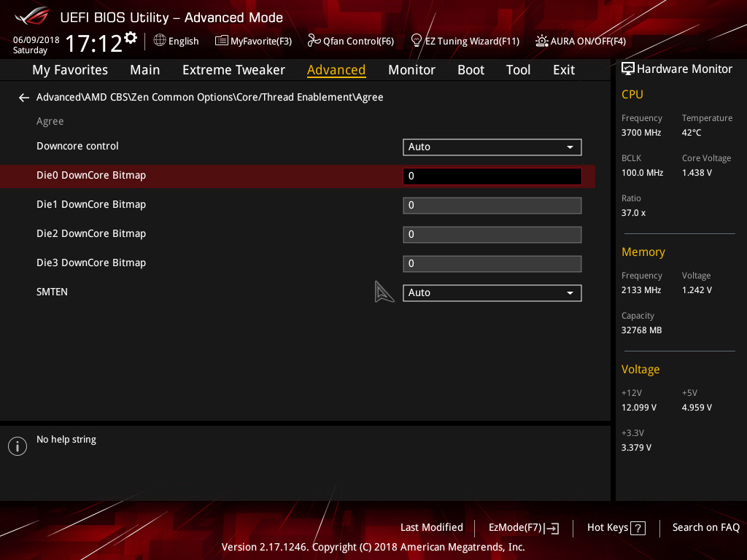Click the 17:12 clock display
Screen dimensions: 747x560
click(x=93, y=44)
